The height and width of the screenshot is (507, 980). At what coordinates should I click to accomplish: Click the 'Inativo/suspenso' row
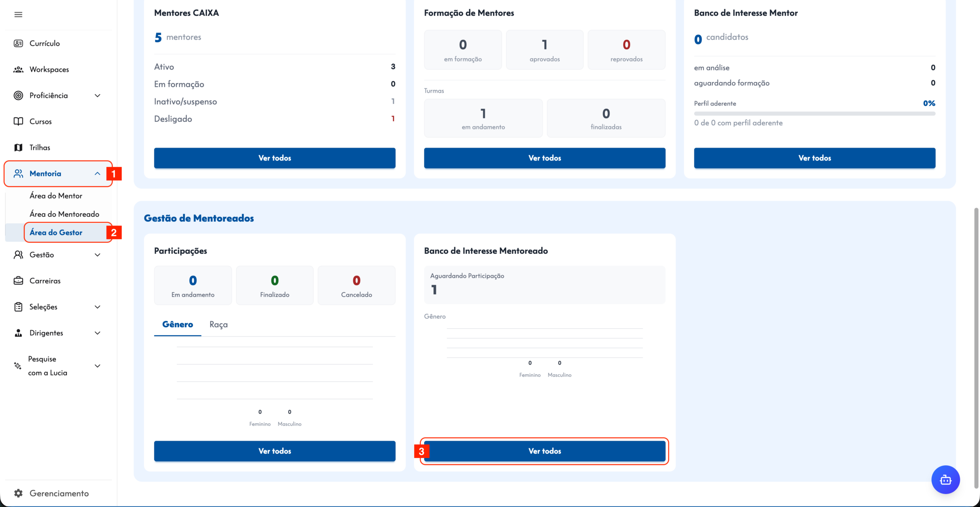click(x=275, y=101)
